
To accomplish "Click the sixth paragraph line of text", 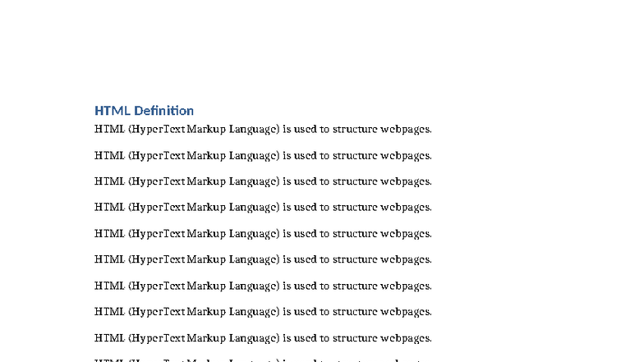I will pyautogui.click(x=263, y=259).
